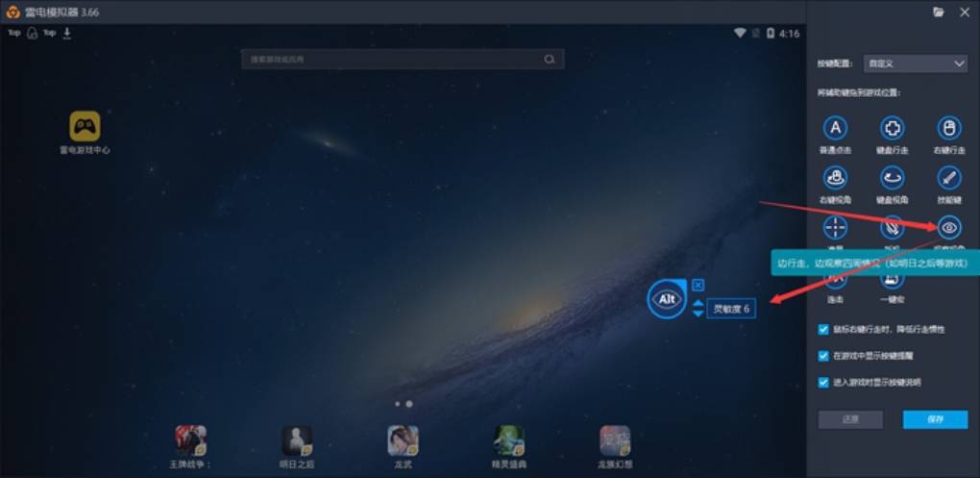Image resolution: width=980 pixels, height=478 pixels.
Task: Select the 技能键 skill key icon
Action: click(949, 178)
